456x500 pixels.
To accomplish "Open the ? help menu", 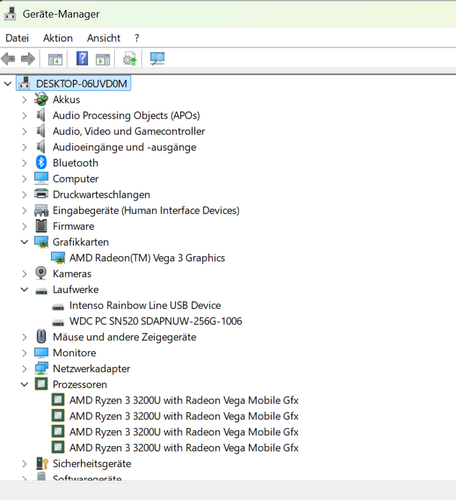I will coord(137,38).
